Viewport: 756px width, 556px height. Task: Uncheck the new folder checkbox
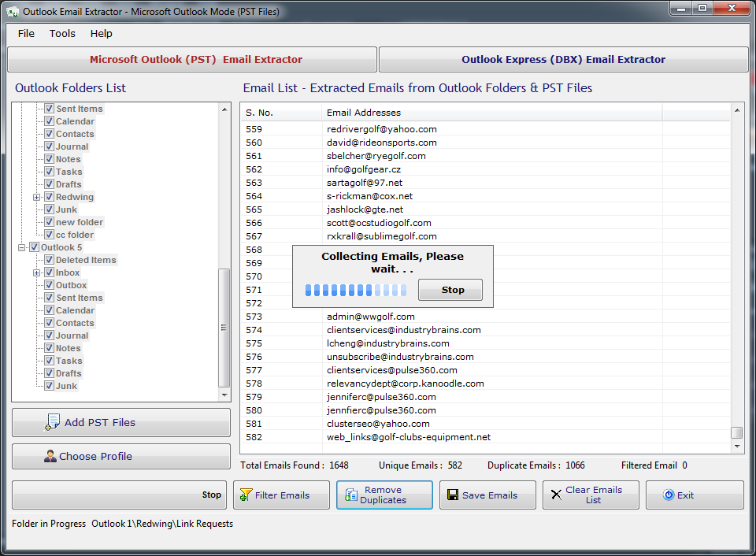(x=49, y=222)
